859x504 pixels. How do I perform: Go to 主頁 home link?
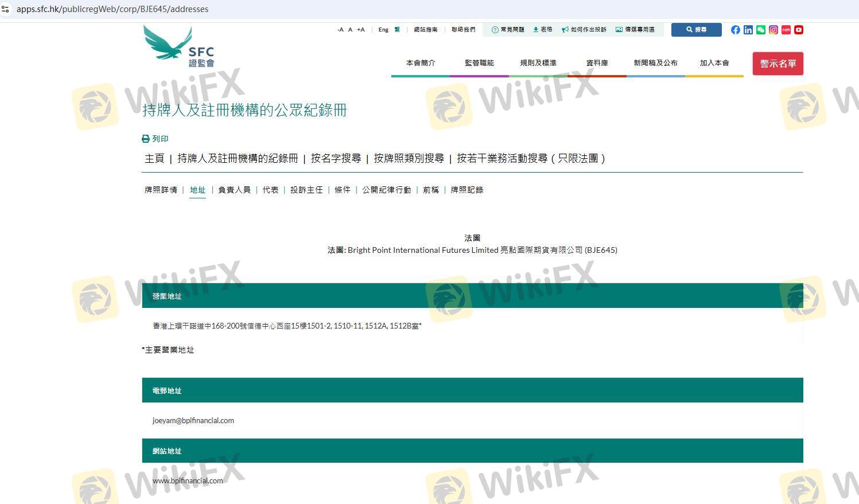[x=154, y=158]
